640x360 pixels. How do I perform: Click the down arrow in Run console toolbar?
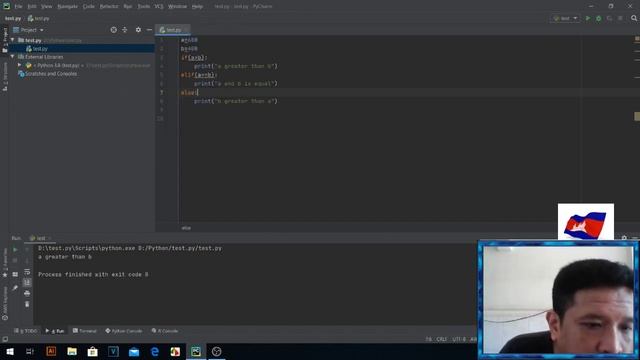click(x=27, y=260)
